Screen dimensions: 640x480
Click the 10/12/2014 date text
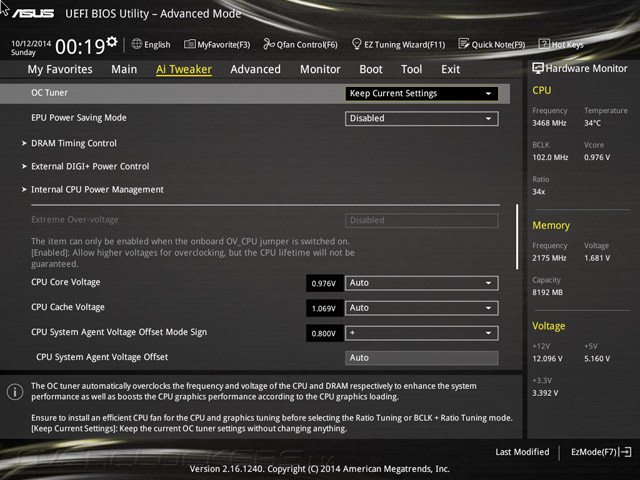coord(31,43)
